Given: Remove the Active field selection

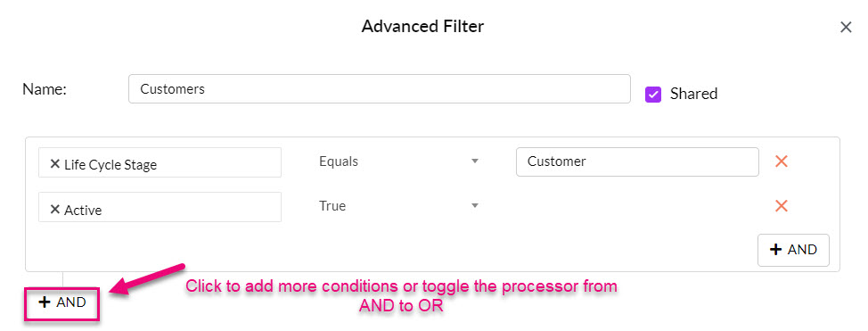Looking at the screenshot, I should 54,209.
